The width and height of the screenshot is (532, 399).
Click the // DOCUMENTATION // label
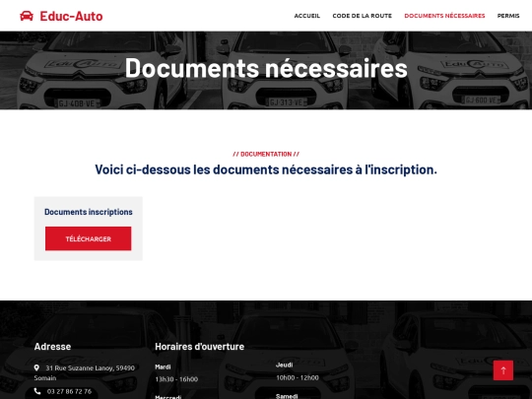pos(266,154)
